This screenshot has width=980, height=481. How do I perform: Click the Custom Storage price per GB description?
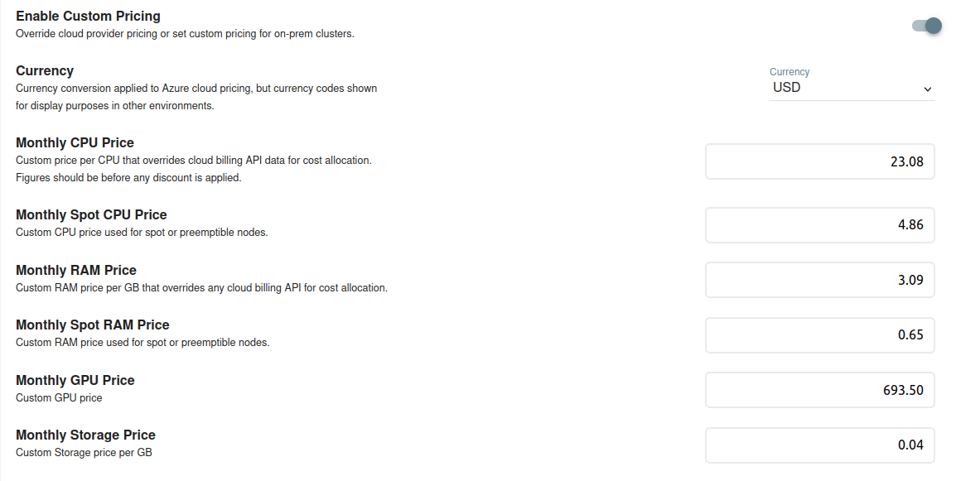click(84, 452)
